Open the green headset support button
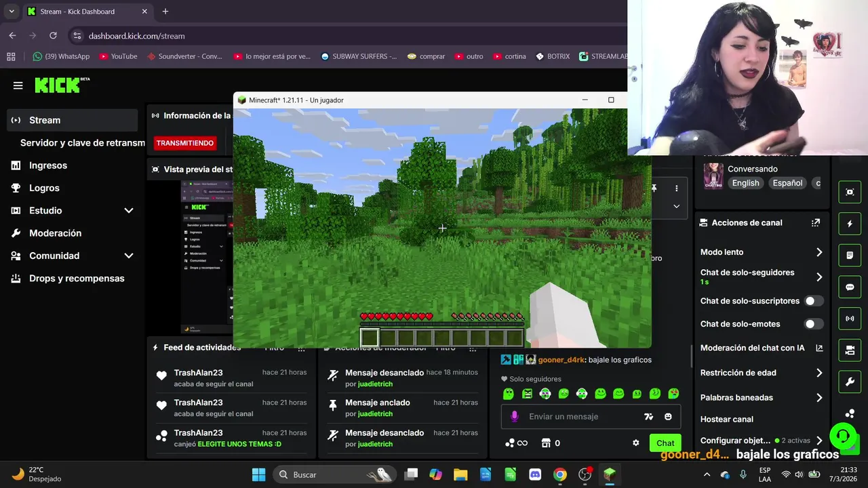The height and width of the screenshot is (488, 868). [x=843, y=435]
